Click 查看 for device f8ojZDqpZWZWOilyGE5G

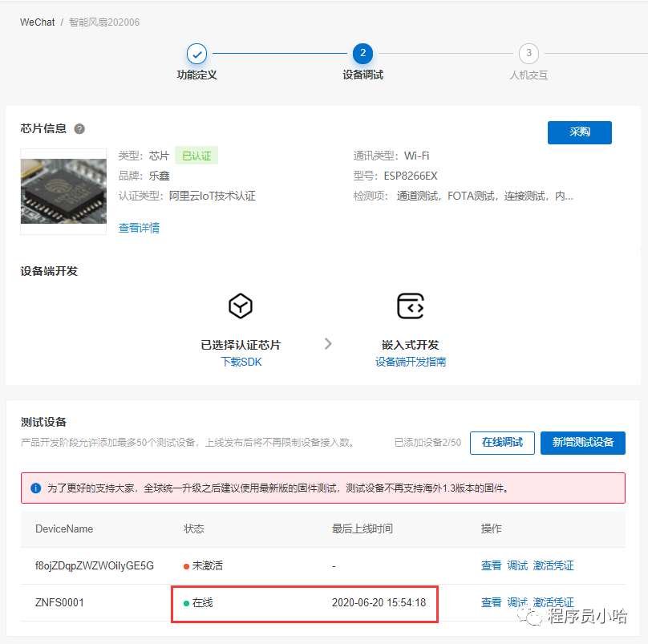[491, 565]
